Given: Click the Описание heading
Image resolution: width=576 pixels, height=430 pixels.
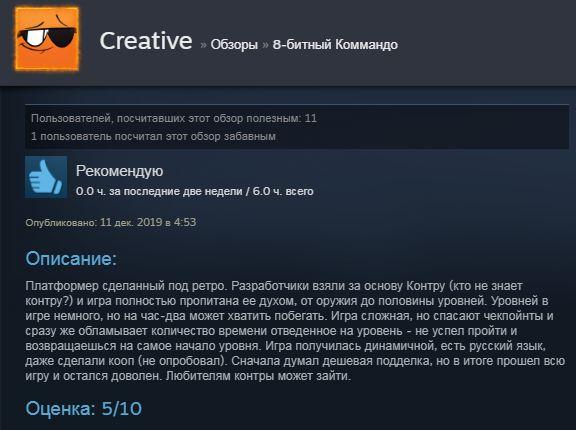Looking at the screenshot, I should [71, 259].
